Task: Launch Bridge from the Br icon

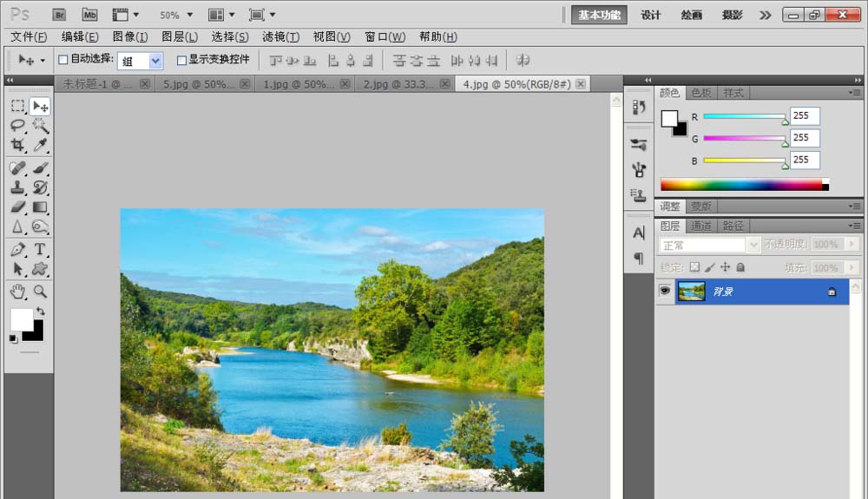Action: pos(59,15)
